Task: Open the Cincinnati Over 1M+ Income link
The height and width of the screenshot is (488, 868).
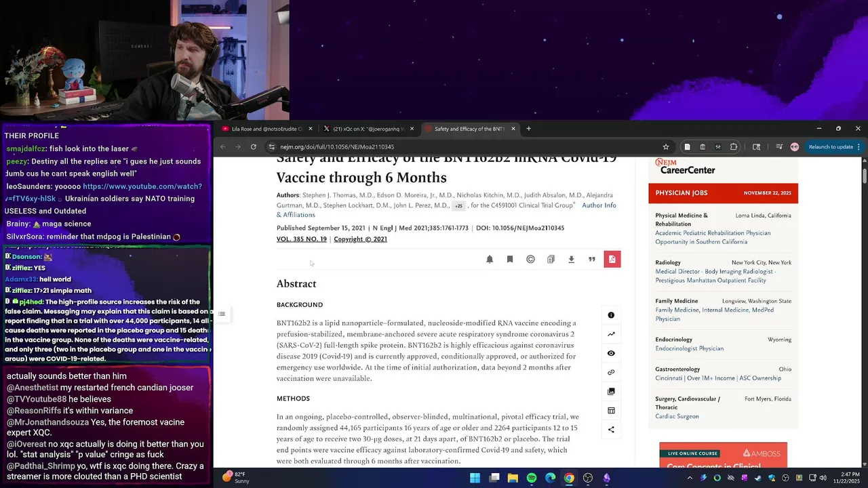Action: [718, 378]
